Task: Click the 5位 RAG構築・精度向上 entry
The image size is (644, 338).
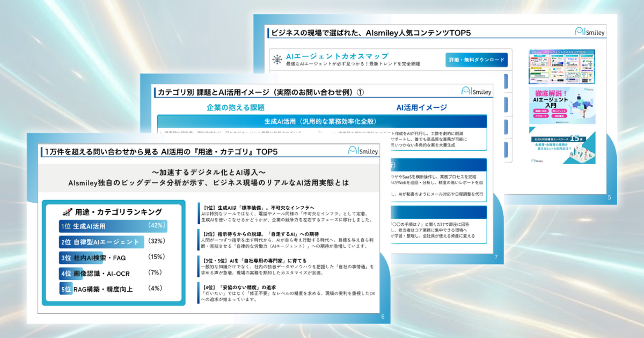Action: click(x=97, y=289)
